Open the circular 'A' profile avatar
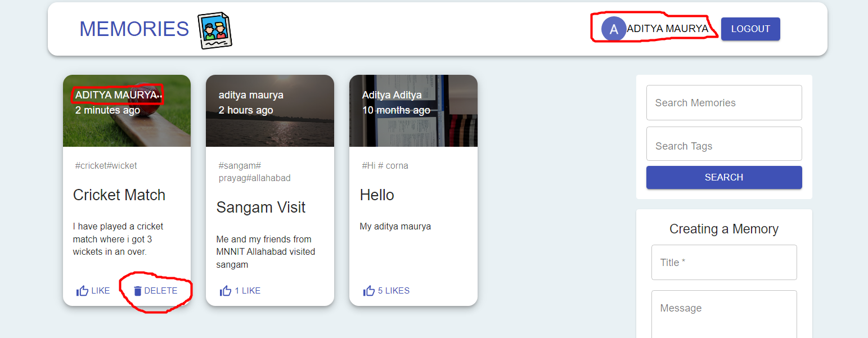 click(x=614, y=29)
